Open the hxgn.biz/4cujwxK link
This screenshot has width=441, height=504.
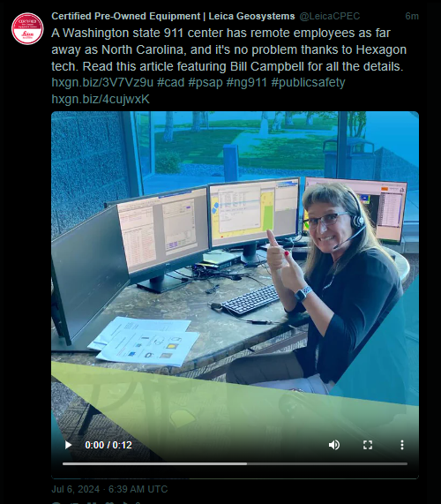(x=101, y=99)
